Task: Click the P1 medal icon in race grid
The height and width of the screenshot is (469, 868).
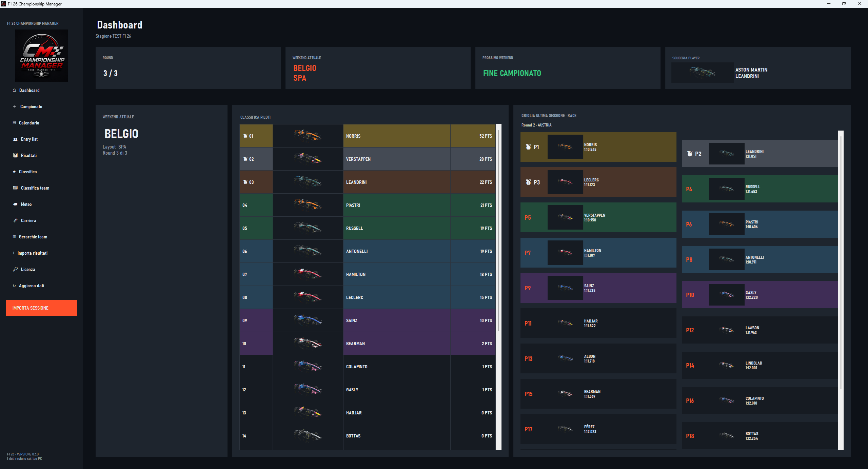Action: (528, 147)
